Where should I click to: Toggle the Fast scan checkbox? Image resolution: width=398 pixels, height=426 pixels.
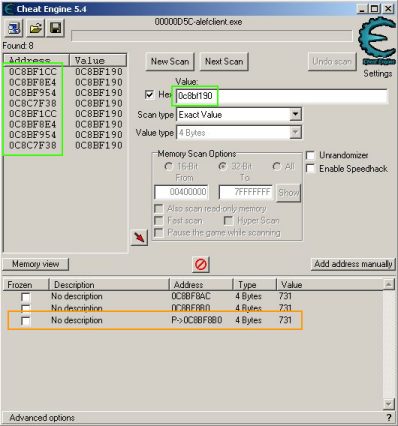(159, 221)
